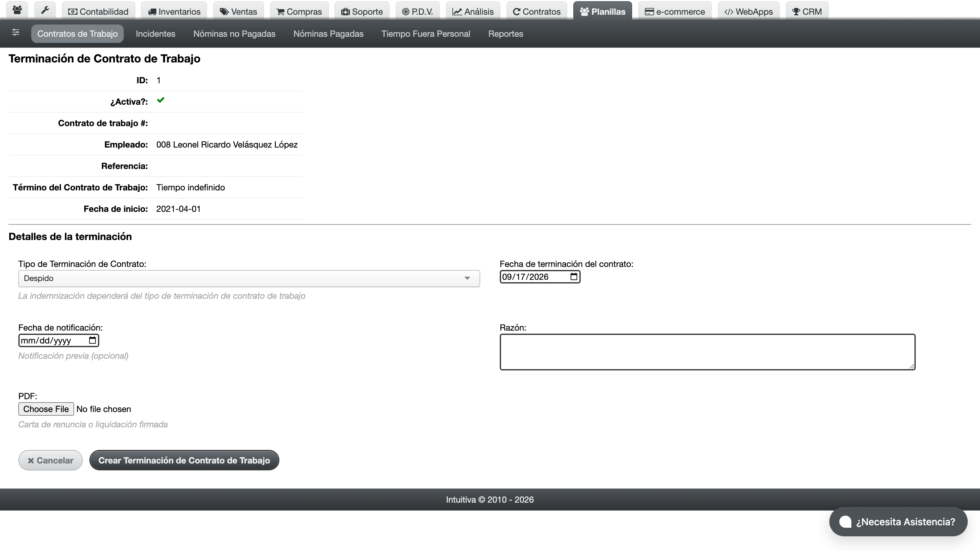Click the chat bubble assistance icon

pos(845,522)
